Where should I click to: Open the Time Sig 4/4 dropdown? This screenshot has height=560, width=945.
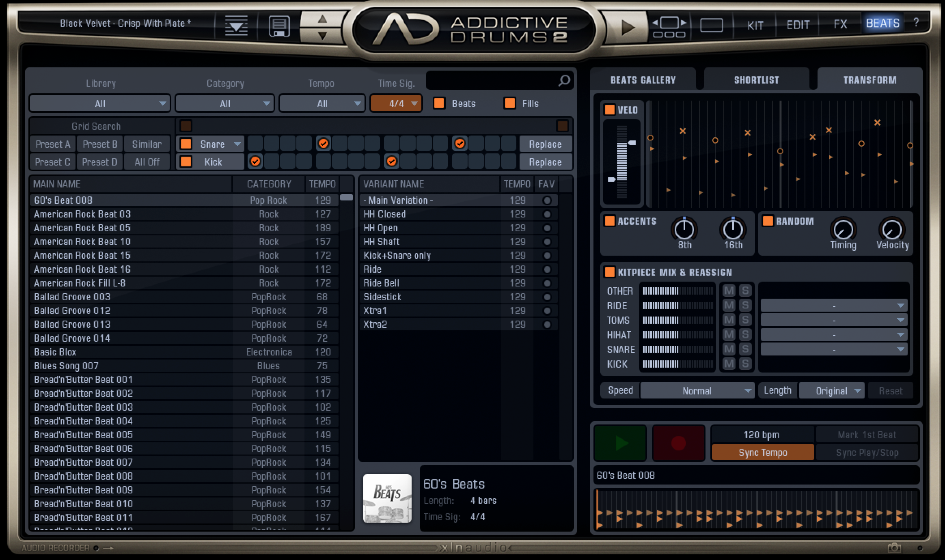point(396,103)
